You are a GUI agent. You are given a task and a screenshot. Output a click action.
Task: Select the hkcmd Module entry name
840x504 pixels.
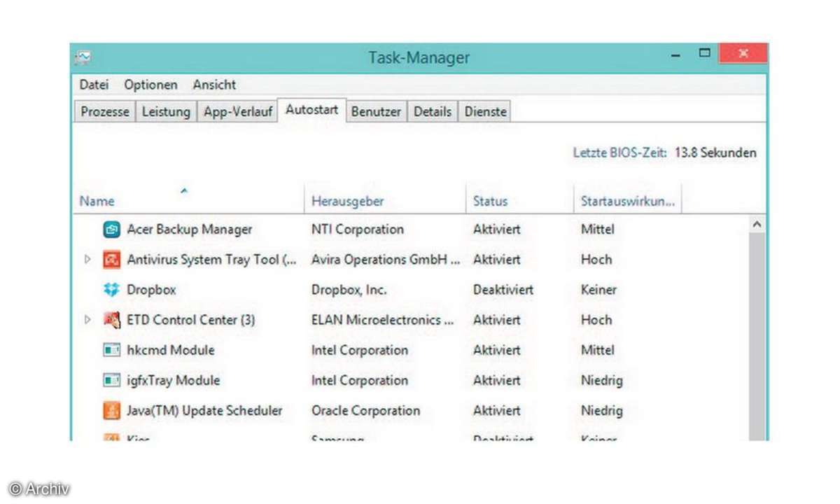170,350
